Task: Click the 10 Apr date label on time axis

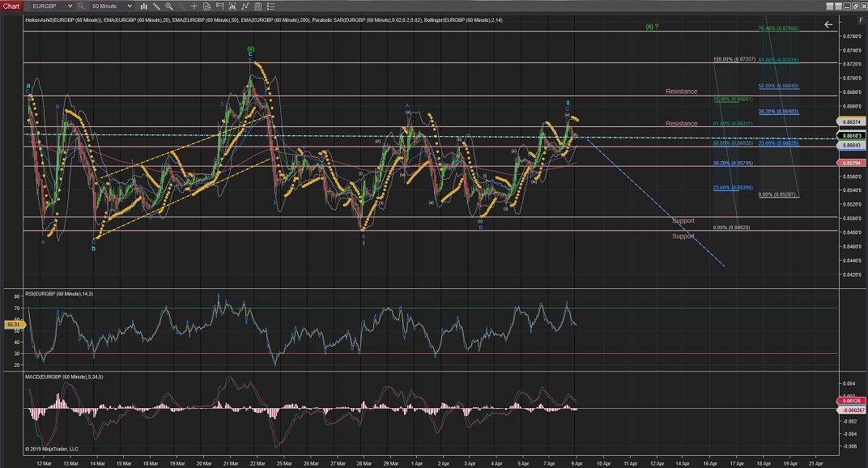Action: [x=603, y=464]
